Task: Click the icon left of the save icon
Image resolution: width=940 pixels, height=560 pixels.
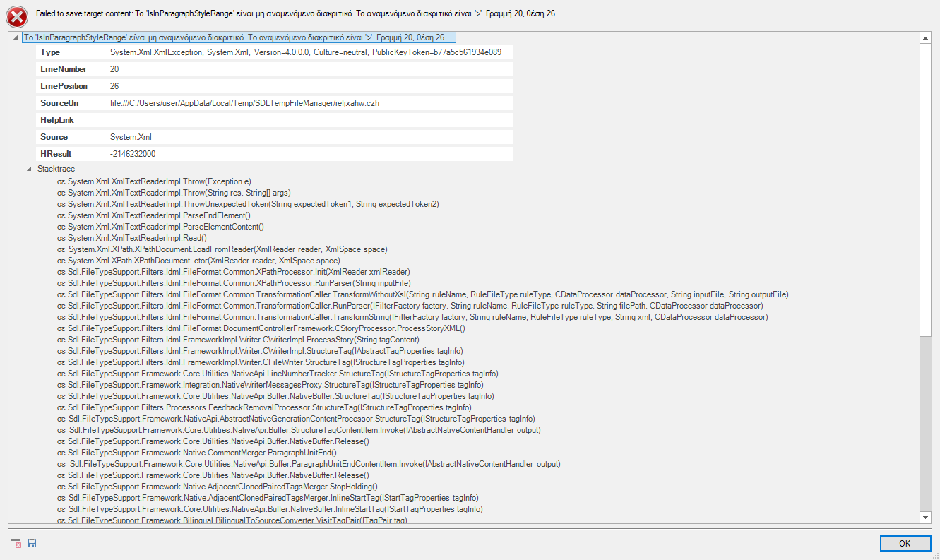Action: coord(16,543)
